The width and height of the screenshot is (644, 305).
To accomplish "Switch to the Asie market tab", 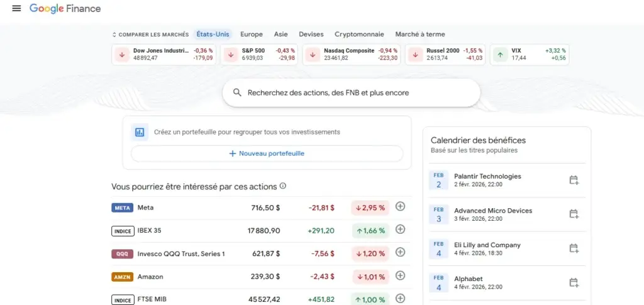I will click(281, 35).
